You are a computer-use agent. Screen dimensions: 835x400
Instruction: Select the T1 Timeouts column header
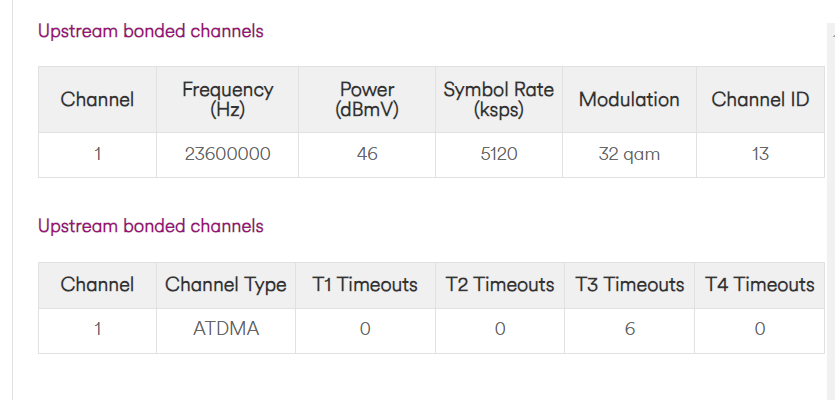pyautogui.click(x=365, y=285)
